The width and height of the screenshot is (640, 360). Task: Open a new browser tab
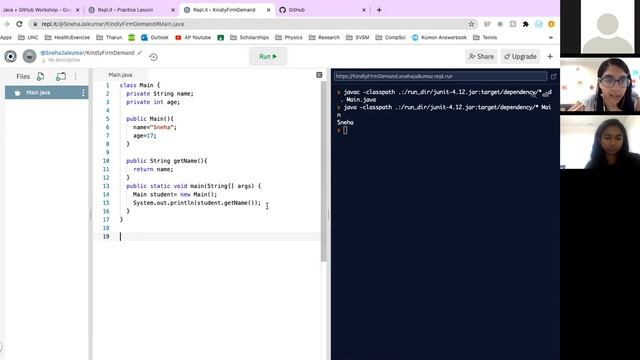[x=379, y=10]
